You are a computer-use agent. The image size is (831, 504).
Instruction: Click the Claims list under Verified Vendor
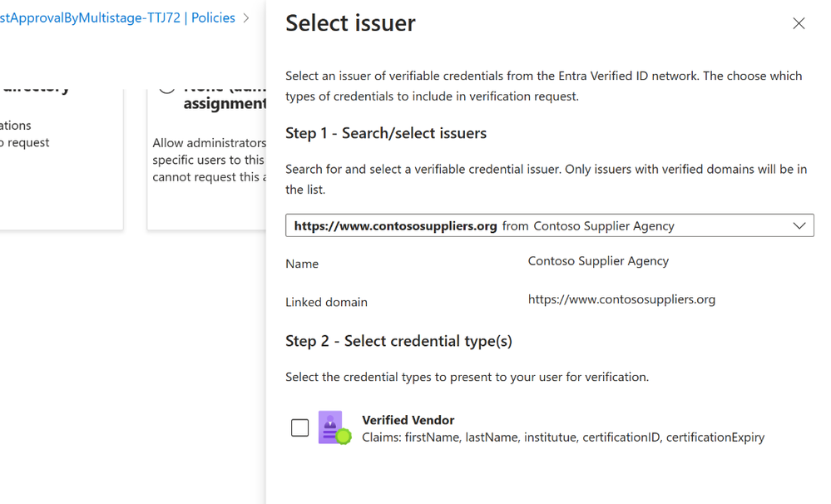click(x=563, y=437)
